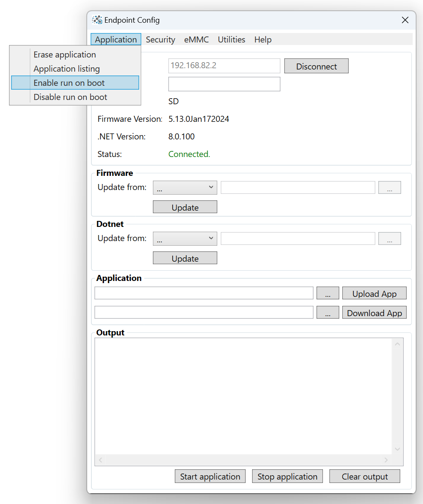Open the Application menu
The height and width of the screenshot is (504, 423).
116,39
